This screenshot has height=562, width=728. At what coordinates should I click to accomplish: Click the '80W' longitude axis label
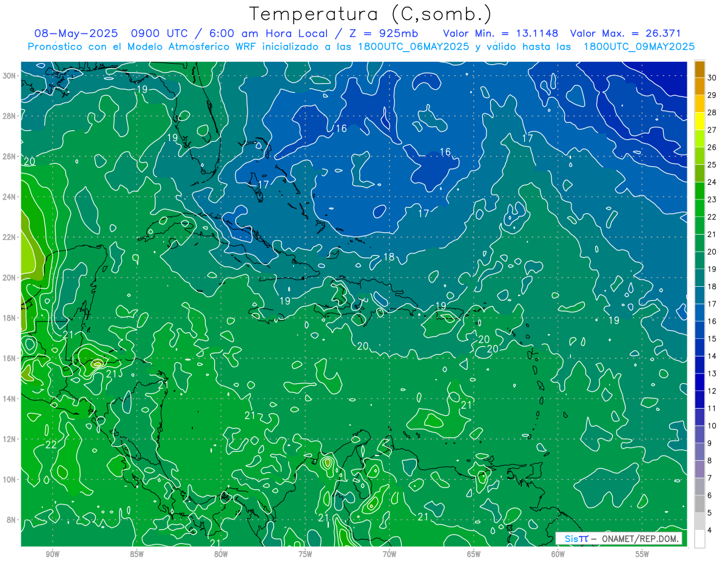pos(221,554)
